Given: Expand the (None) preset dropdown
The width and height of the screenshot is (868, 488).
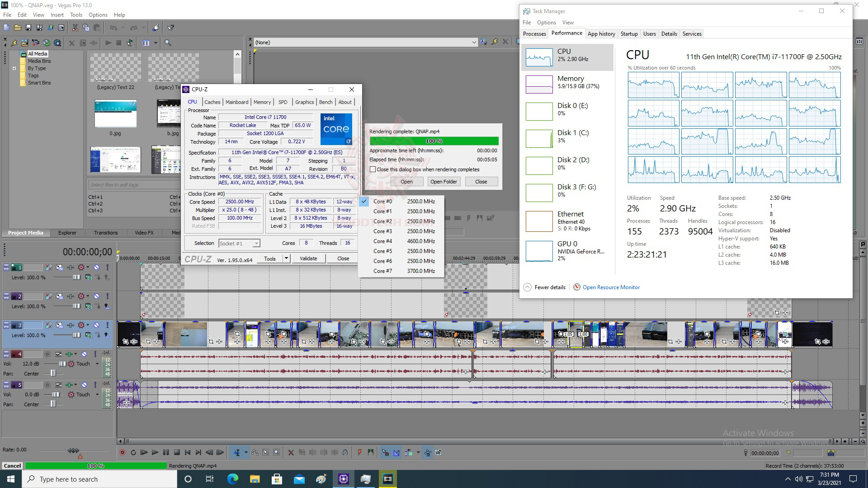Looking at the screenshot, I should [473, 42].
